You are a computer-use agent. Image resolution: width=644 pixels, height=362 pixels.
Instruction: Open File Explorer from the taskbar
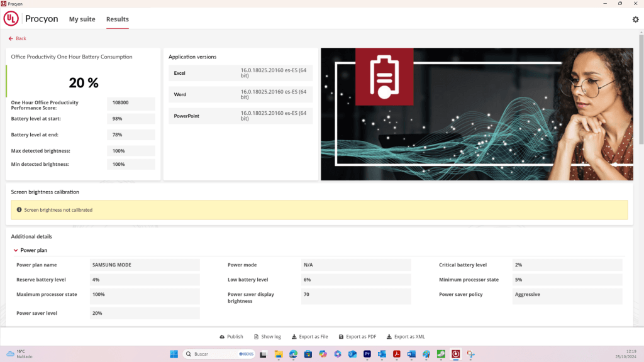click(x=279, y=354)
